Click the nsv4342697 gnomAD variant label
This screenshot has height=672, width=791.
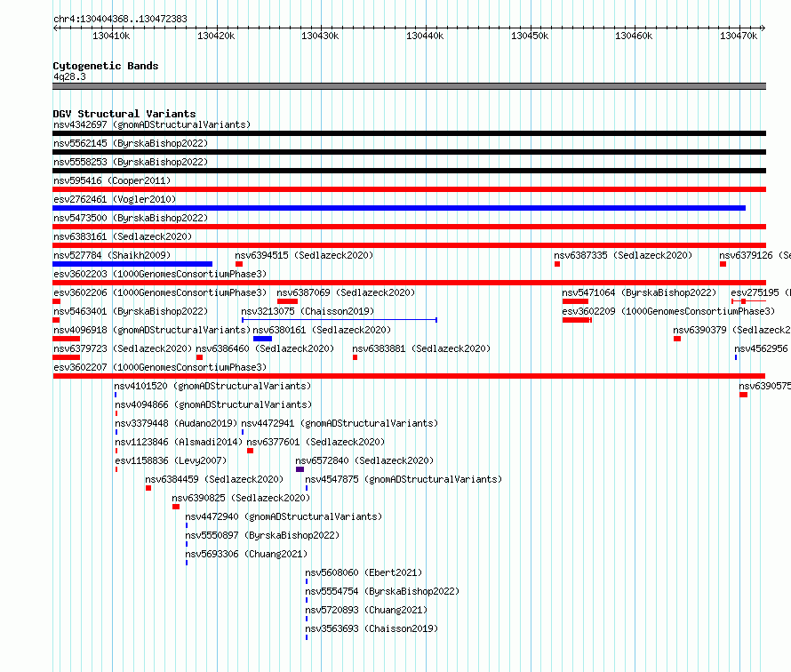point(152,124)
